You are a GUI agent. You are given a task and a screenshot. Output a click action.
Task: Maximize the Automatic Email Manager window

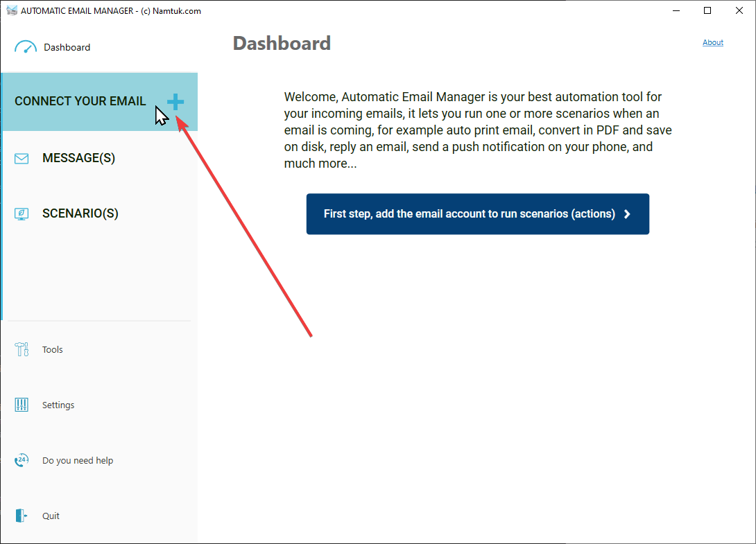click(707, 10)
